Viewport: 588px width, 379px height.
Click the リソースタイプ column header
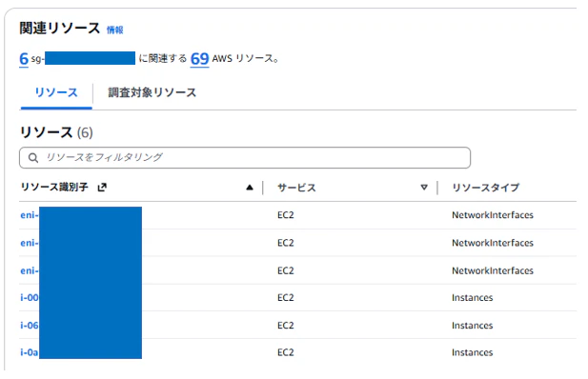486,188
